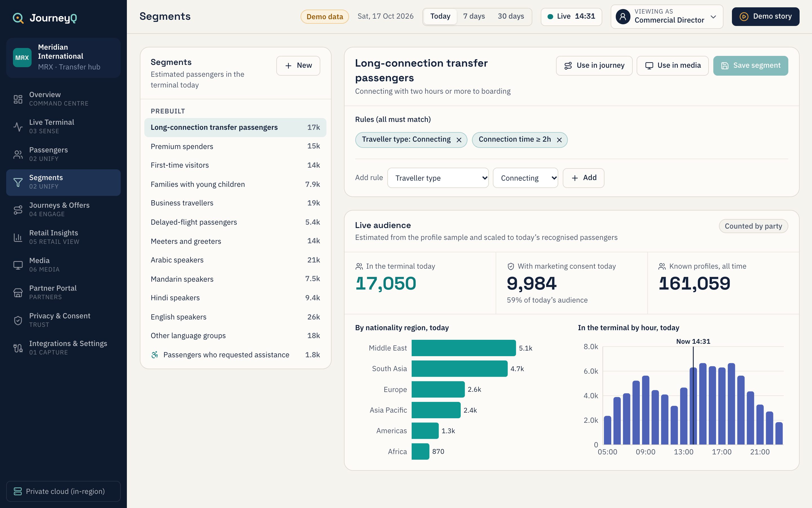The image size is (812, 508).
Task: Click Use in journey button
Action: (594, 65)
